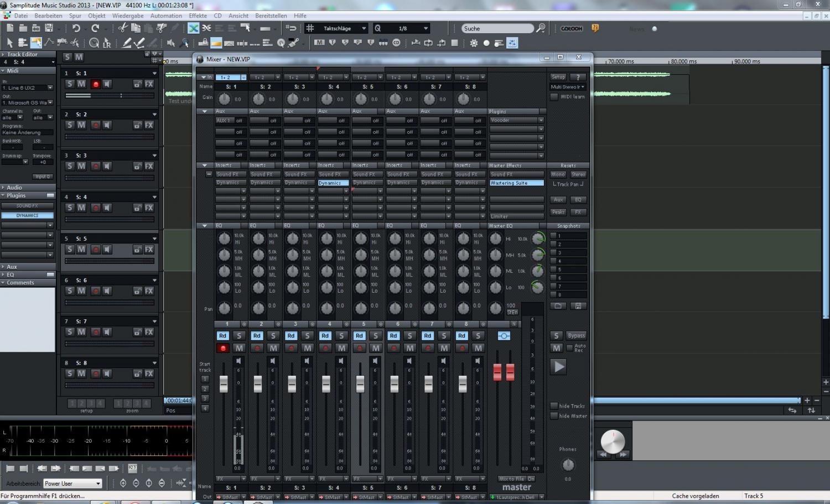Click the scissors cut icon
This screenshot has width=830, height=504.
click(123, 28)
